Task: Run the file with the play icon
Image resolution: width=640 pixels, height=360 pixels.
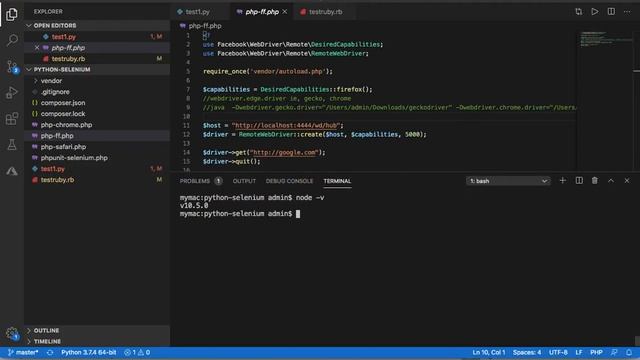Action: [595, 12]
